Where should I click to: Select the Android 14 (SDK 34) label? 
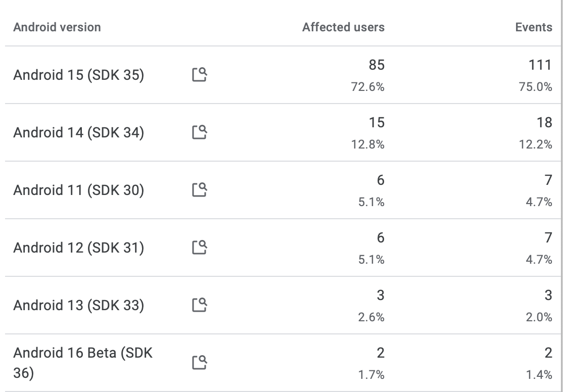[x=79, y=132]
